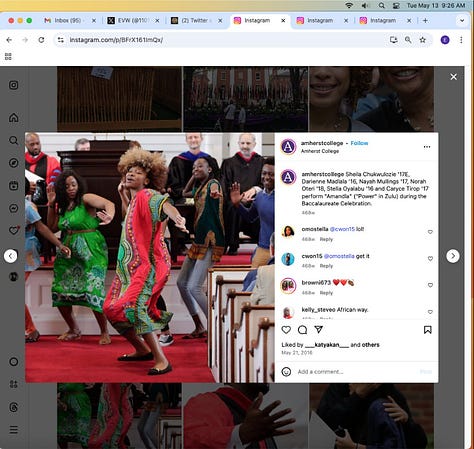Open amherstcollege username in header
Screen dimensions: 474x449
(322, 143)
